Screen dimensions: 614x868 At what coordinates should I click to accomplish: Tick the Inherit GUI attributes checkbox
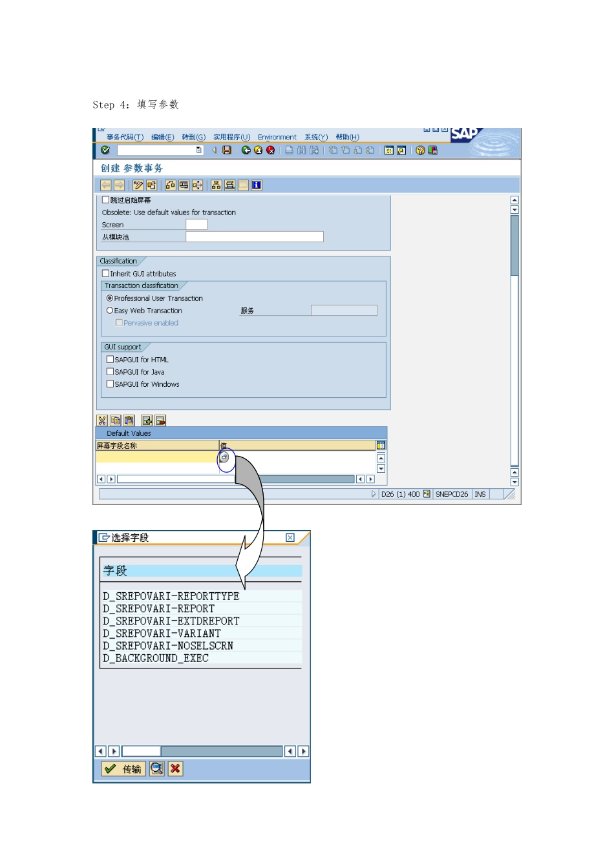point(106,273)
